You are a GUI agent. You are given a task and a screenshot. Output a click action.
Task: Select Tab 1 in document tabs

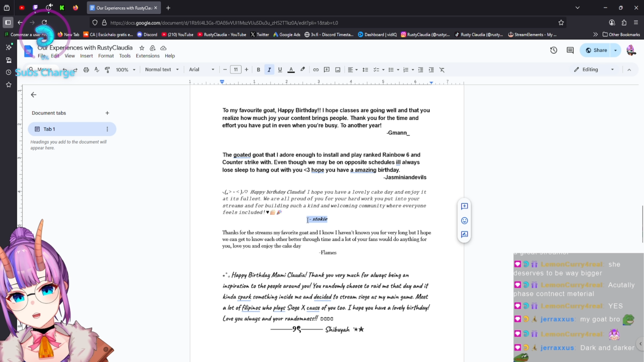(x=72, y=129)
